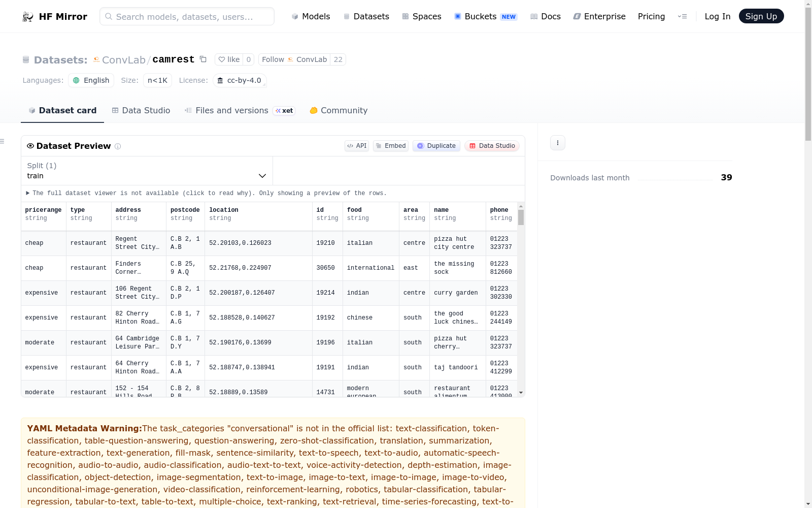Open the HF Mirror home logo

[x=55, y=17]
